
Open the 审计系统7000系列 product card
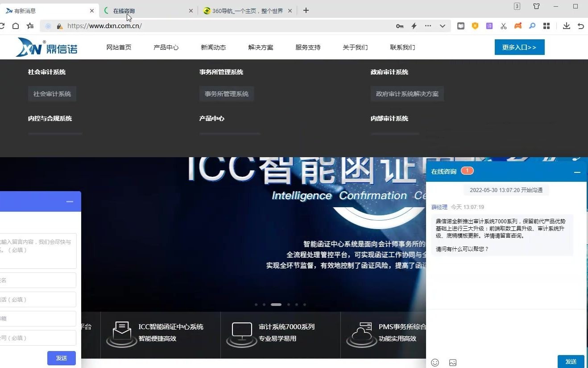tap(281, 335)
